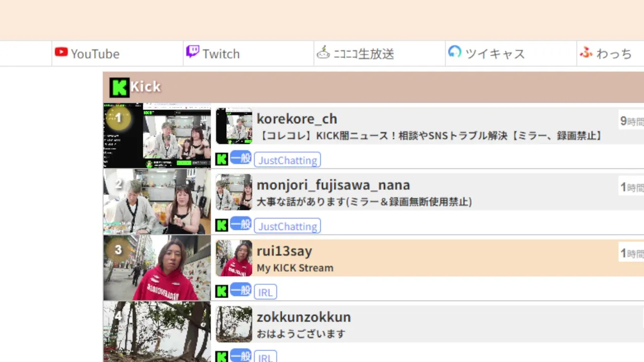
Task: Click 一般 badge in zokkunzokkun row
Action: [x=240, y=356]
